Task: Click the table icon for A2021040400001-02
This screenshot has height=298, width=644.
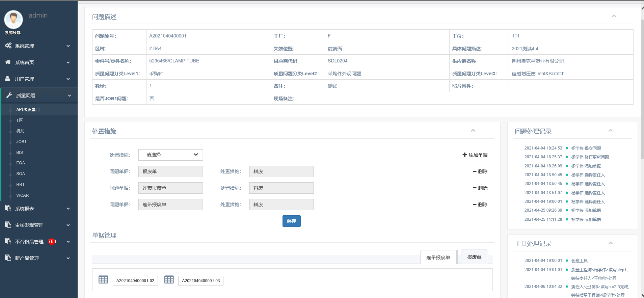Action: pyautogui.click(x=103, y=280)
